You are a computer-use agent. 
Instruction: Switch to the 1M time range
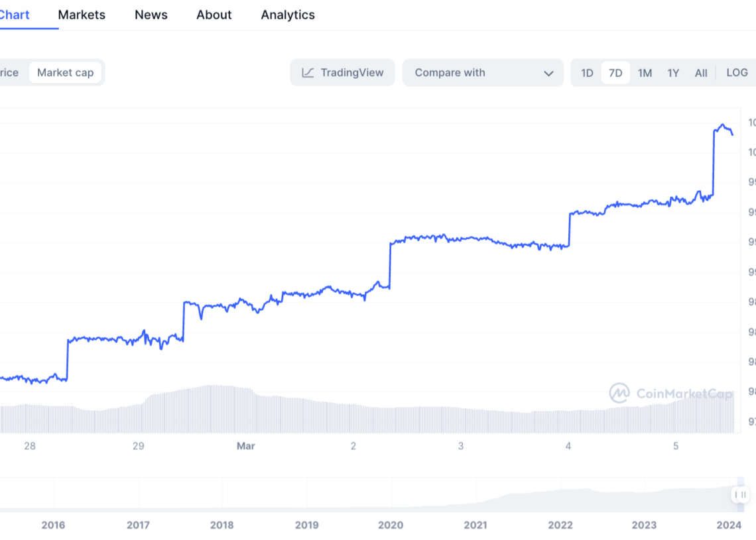click(x=645, y=73)
